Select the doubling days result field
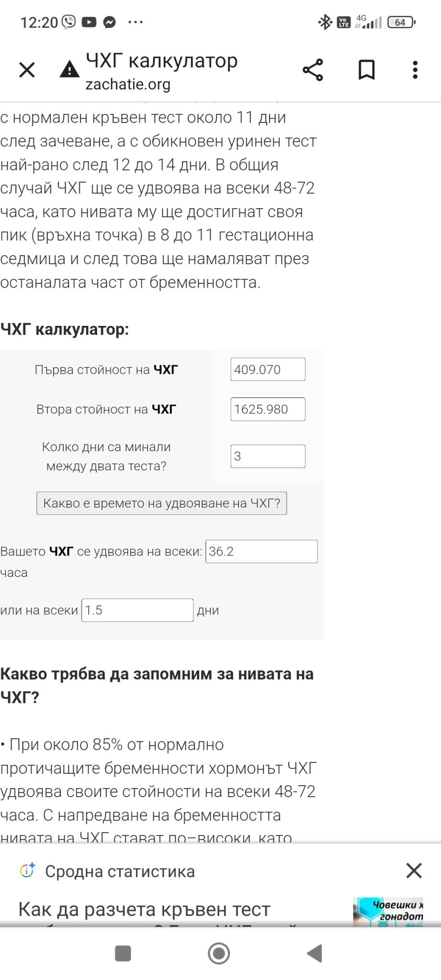Image resolution: width=441 pixels, height=980 pixels. (x=137, y=610)
